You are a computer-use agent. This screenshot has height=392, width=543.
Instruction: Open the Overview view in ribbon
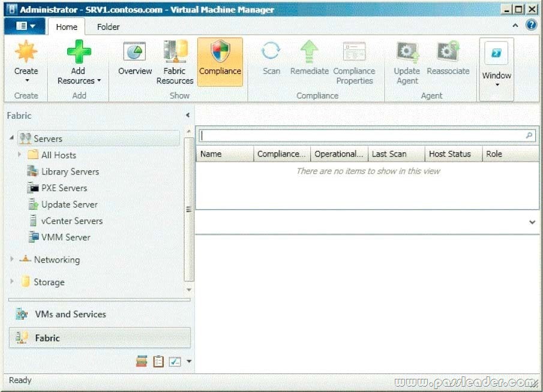click(x=135, y=59)
